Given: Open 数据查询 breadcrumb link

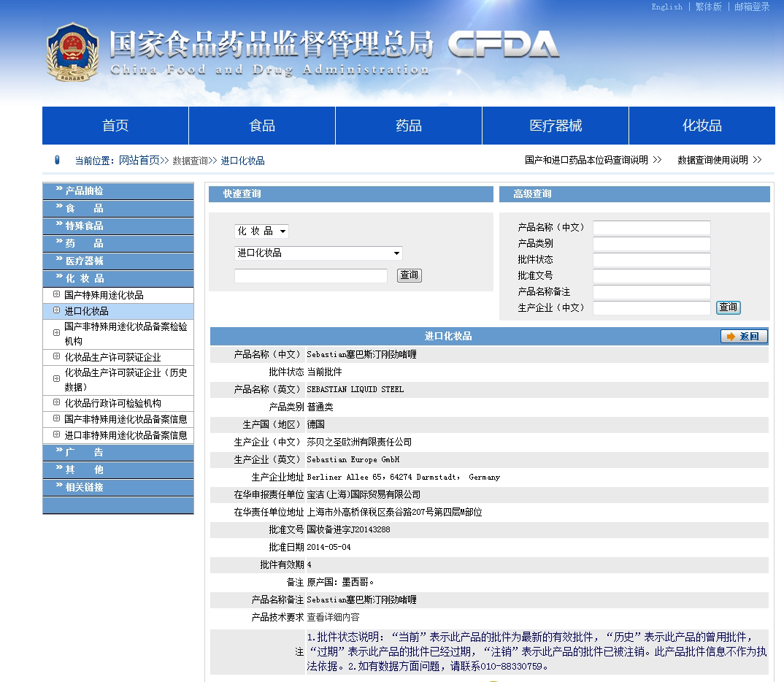Looking at the screenshot, I should pos(191,161).
